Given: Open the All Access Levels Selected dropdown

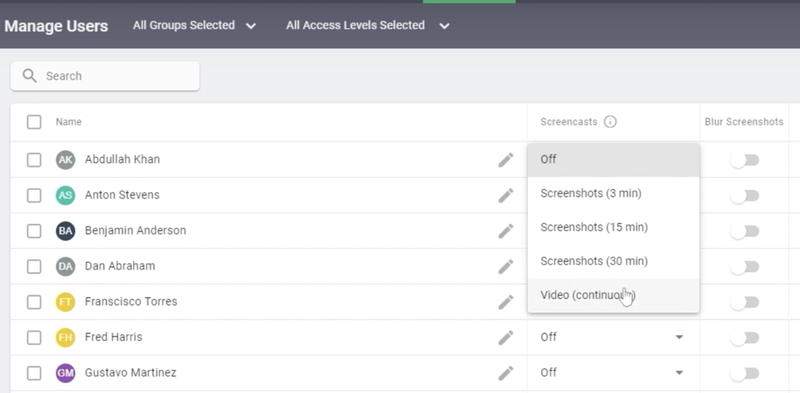Looking at the screenshot, I should tap(367, 26).
